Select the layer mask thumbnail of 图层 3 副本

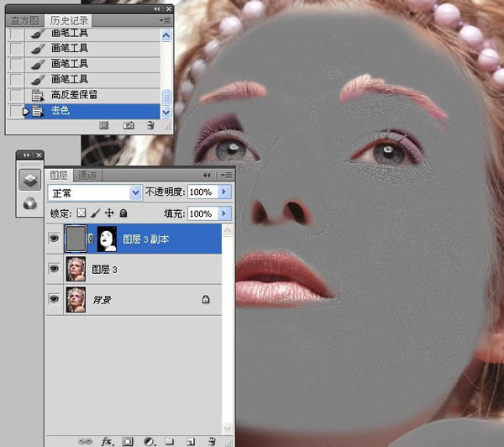click(107, 239)
